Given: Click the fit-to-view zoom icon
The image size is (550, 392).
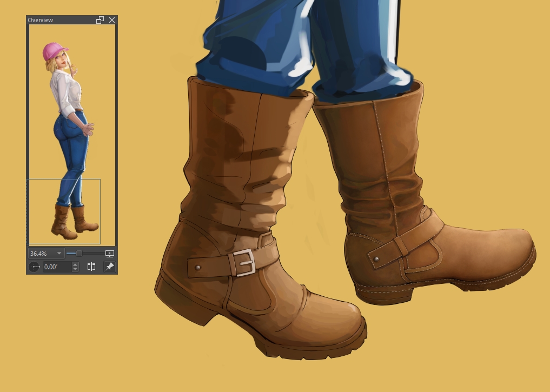Looking at the screenshot, I should click(x=110, y=253).
